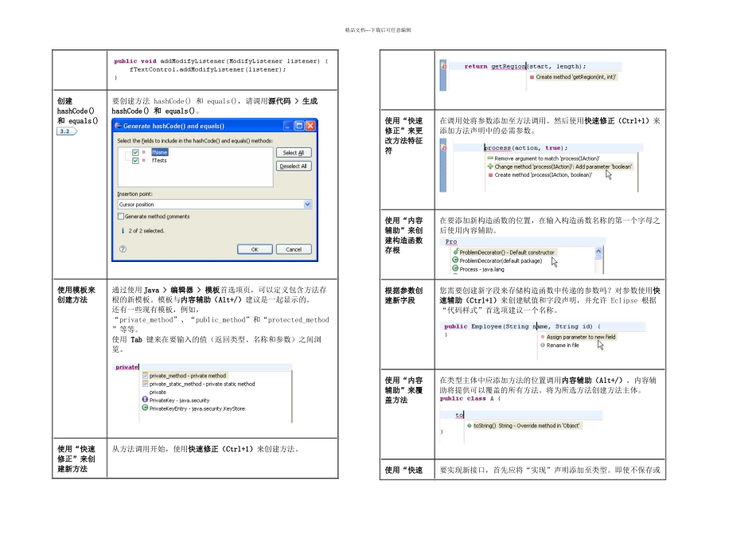
Task: Select 'Process - java.lang' proposal
Action: 481,270
